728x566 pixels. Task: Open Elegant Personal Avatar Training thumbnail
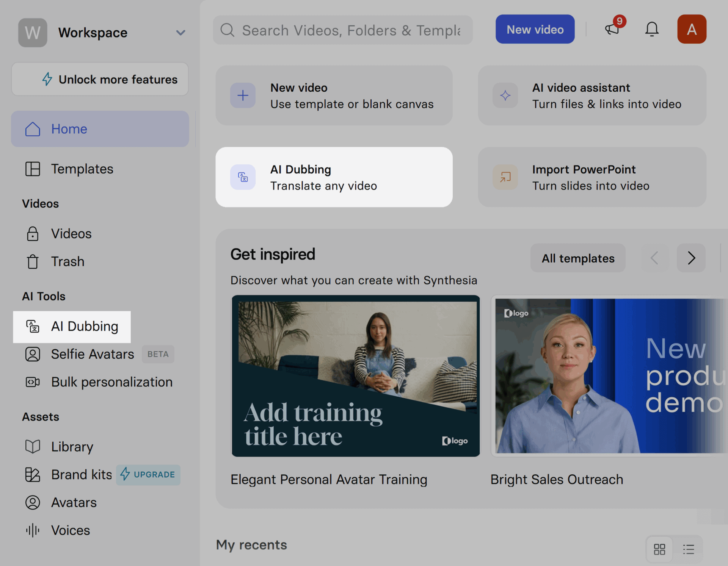coord(356,376)
